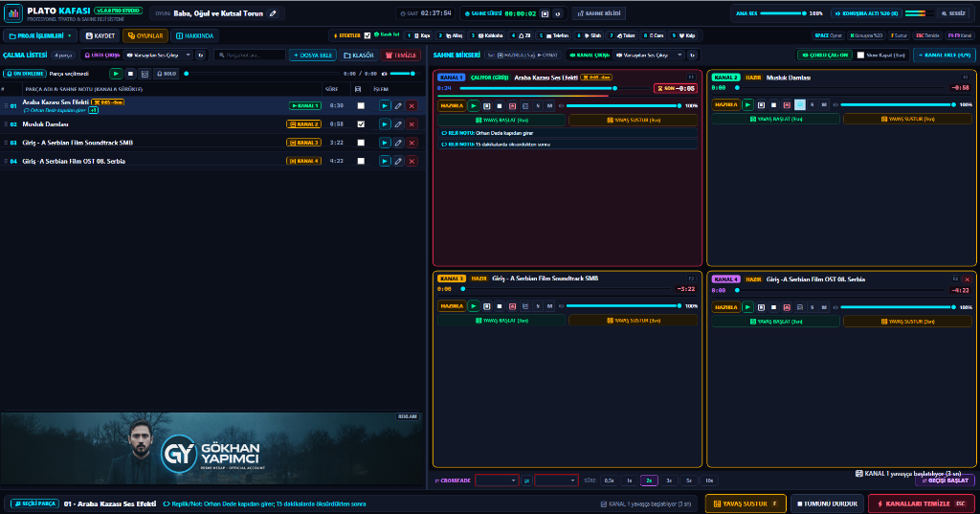Image resolution: width=980 pixels, height=514 pixels.
Task: Click Kaydet to save the project
Action: [x=100, y=35]
